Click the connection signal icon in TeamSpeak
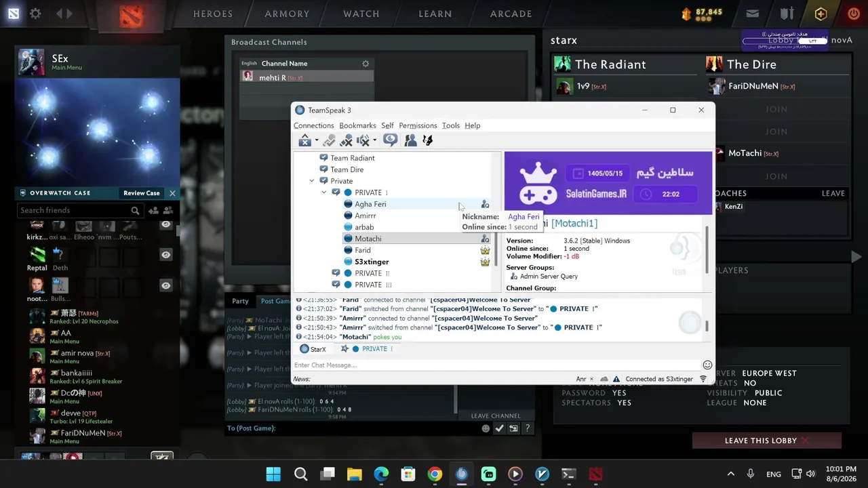Image resolution: width=868 pixels, height=488 pixels. [x=703, y=379]
